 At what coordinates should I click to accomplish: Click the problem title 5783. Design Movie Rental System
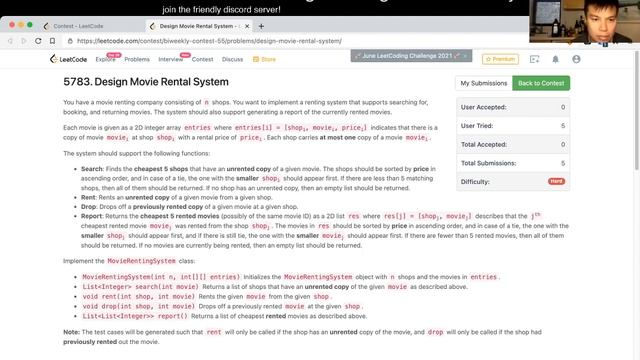coord(146,82)
